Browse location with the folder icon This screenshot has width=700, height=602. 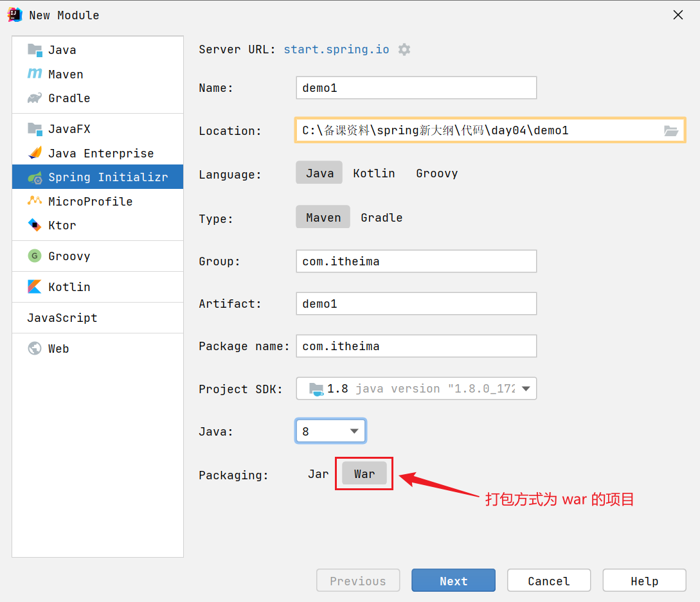670,131
